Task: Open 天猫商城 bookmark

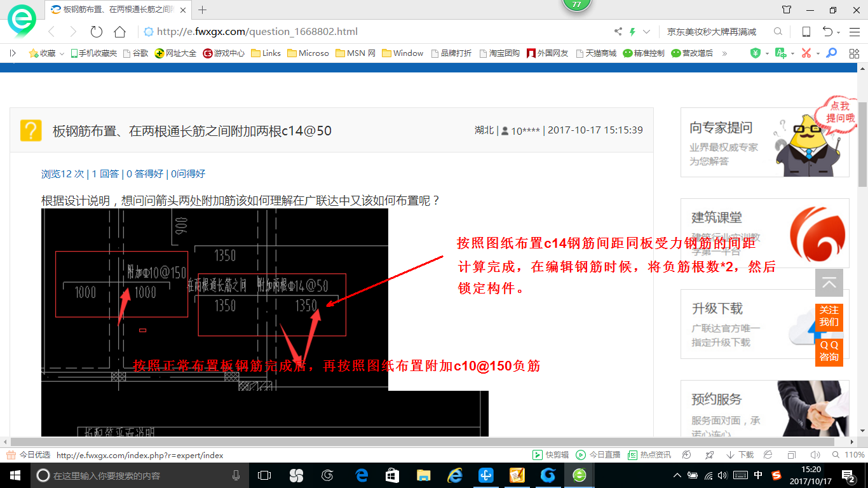Action: click(x=595, y=53)
